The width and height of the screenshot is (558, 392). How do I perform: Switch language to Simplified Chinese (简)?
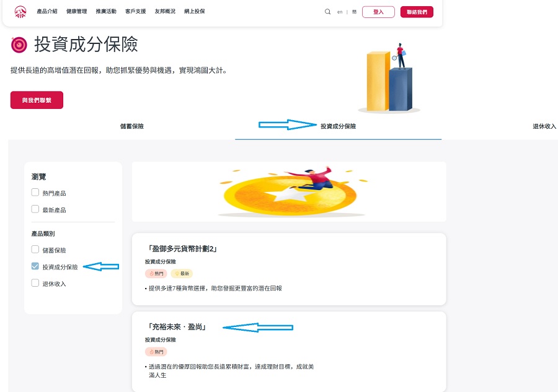click(354, 12)
